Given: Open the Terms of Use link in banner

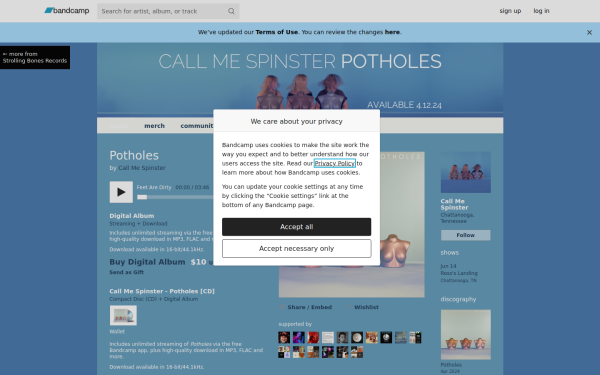Looking at the screenshot, I should [276, 32].
